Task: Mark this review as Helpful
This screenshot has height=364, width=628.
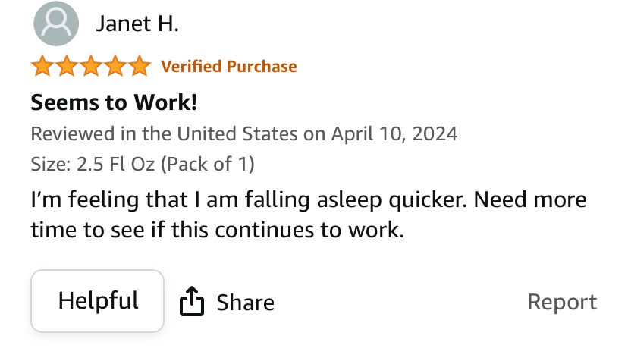Action: click(x=98, y=301)
